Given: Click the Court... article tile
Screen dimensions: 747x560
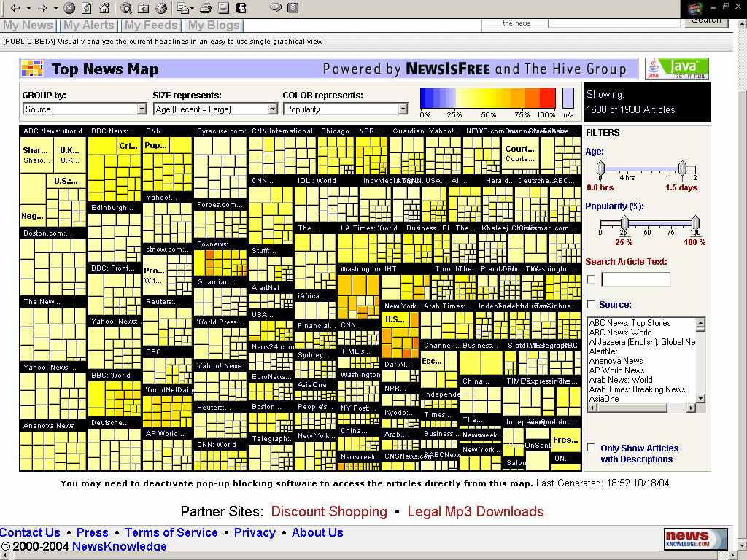Looking at the screenshot, I should [520, 155].
